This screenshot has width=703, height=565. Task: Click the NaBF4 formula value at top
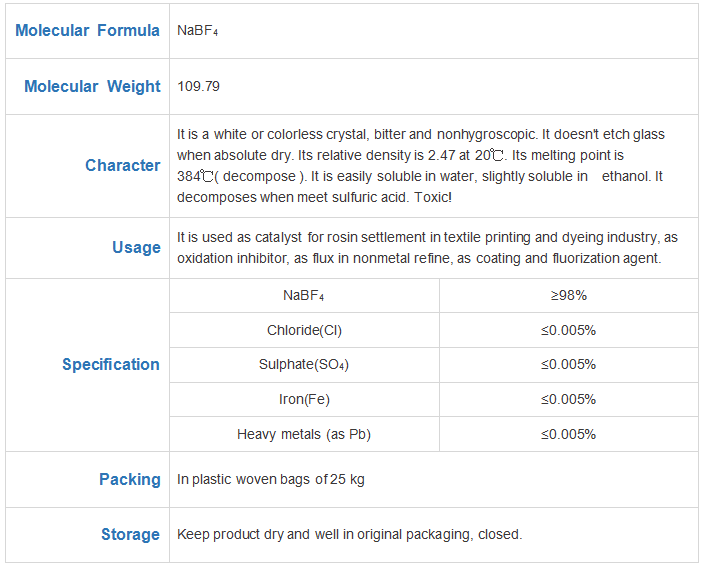click(198, 30)
